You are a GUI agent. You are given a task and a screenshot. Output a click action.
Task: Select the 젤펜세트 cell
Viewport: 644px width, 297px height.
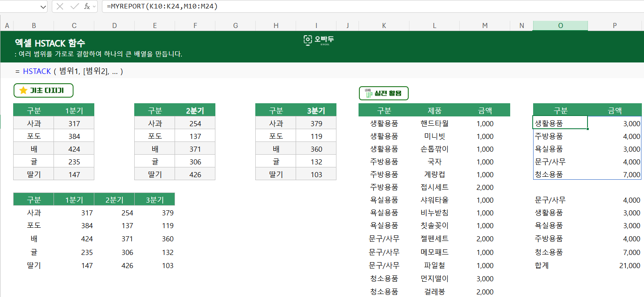435,239
